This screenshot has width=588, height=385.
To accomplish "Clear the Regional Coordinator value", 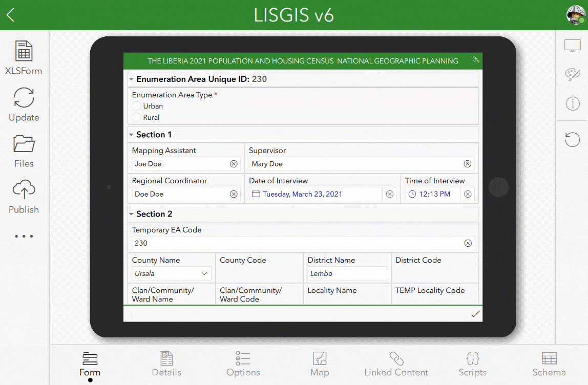I will pos(234,194).
